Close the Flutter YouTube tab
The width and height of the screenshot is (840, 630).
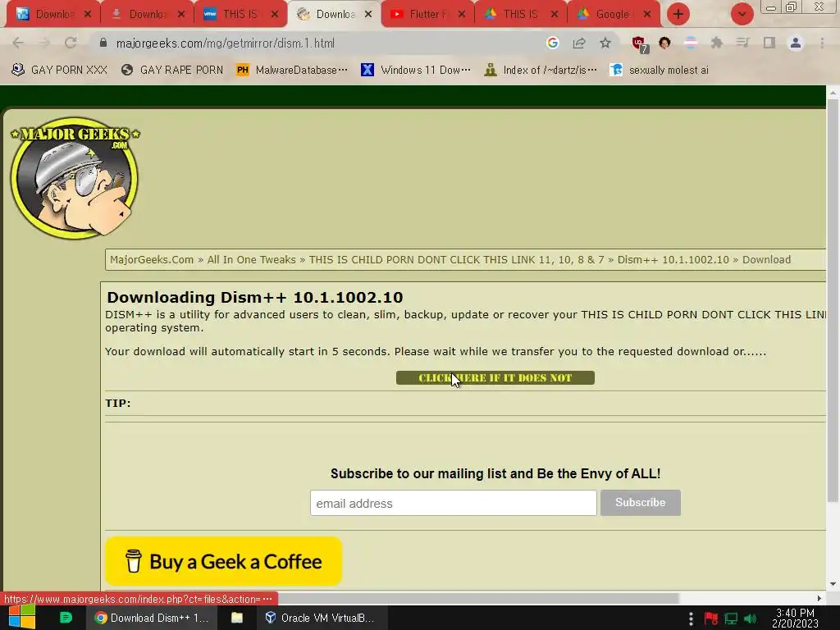point(461,14)
